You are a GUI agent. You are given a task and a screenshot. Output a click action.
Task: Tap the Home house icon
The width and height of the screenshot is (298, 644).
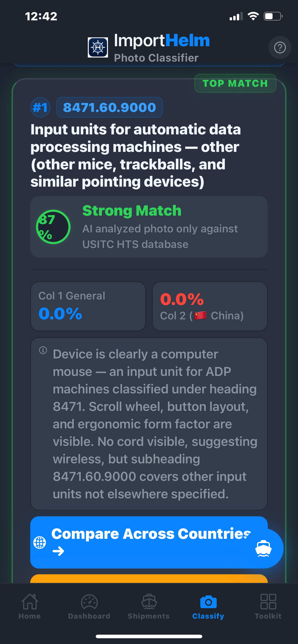30,601
